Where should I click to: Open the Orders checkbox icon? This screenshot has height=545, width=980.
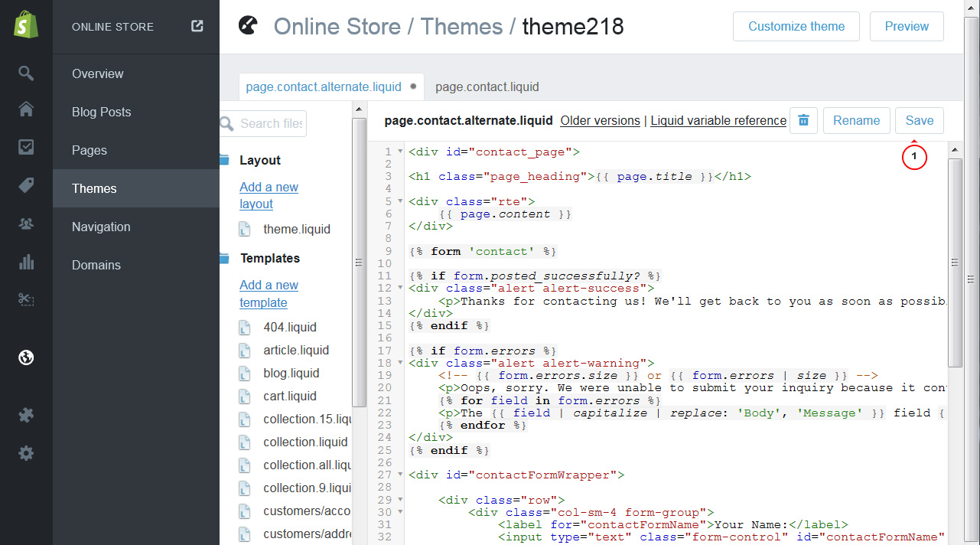(26, 147)
